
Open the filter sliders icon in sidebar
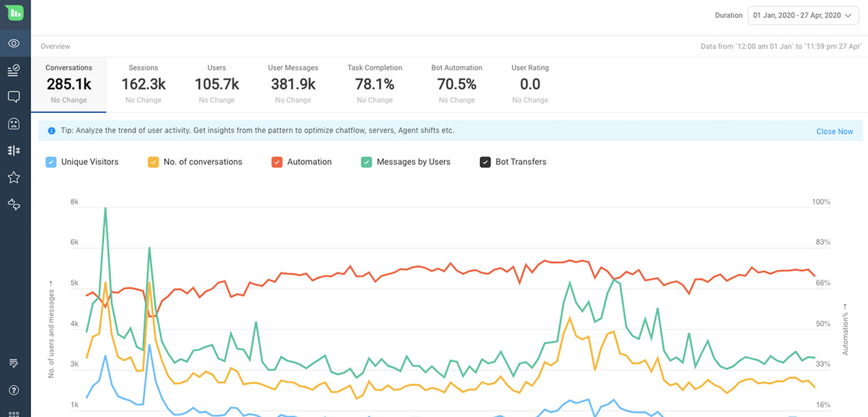point(14,150)
